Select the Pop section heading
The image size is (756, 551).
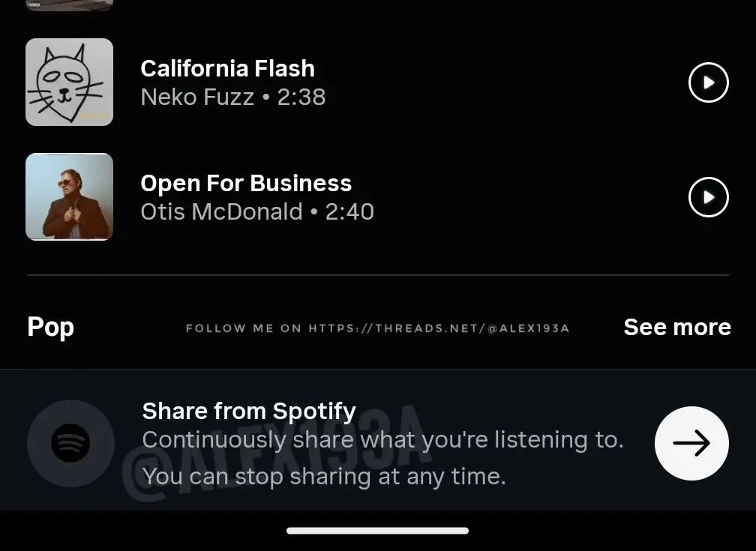[50, 327]
